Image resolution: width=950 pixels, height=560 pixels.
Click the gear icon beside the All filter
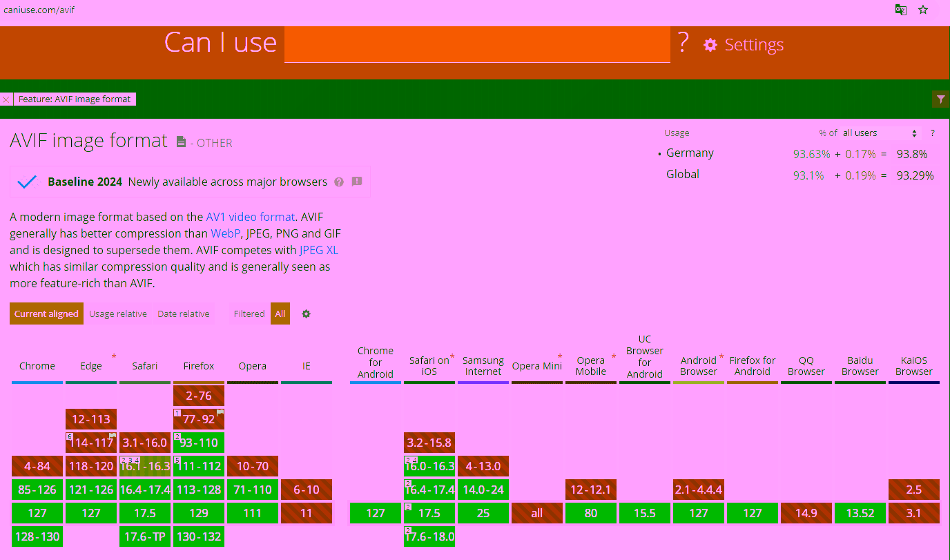pos(306,313)
